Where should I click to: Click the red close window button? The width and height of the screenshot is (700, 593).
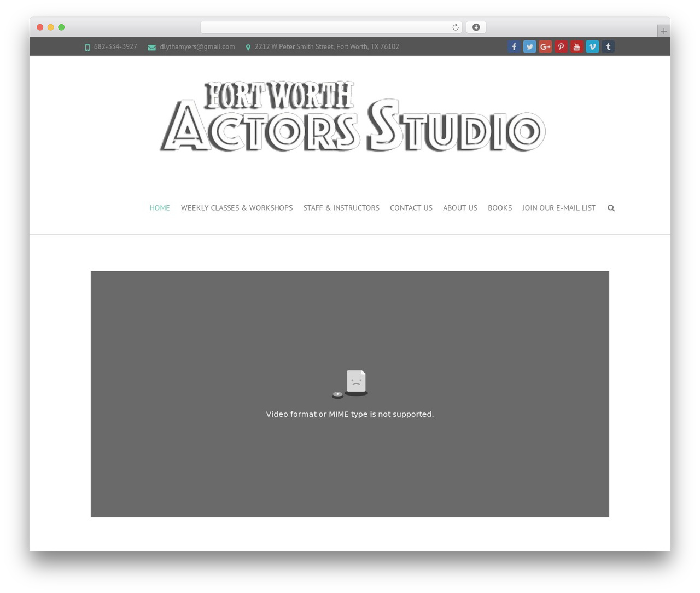click(x=40, y=27)
